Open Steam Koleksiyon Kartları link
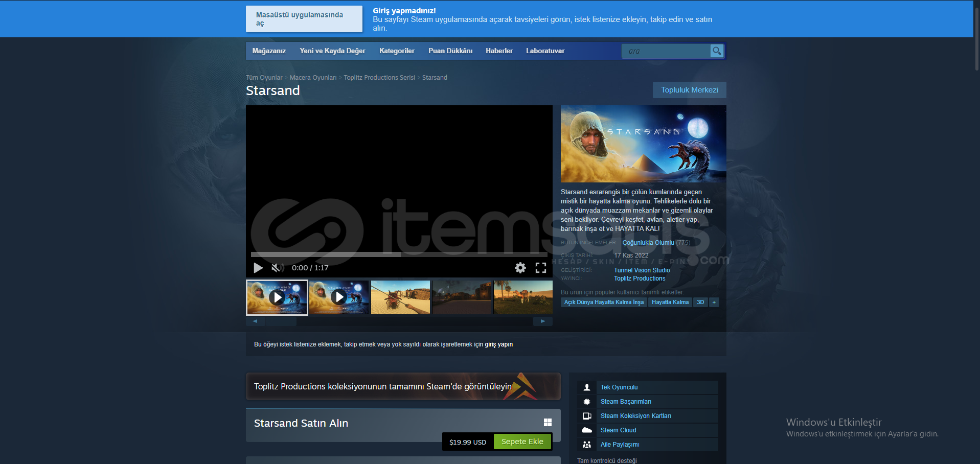The width and height of the screenshot is (980, 464). pyautogui.click(x=636, y=416)
